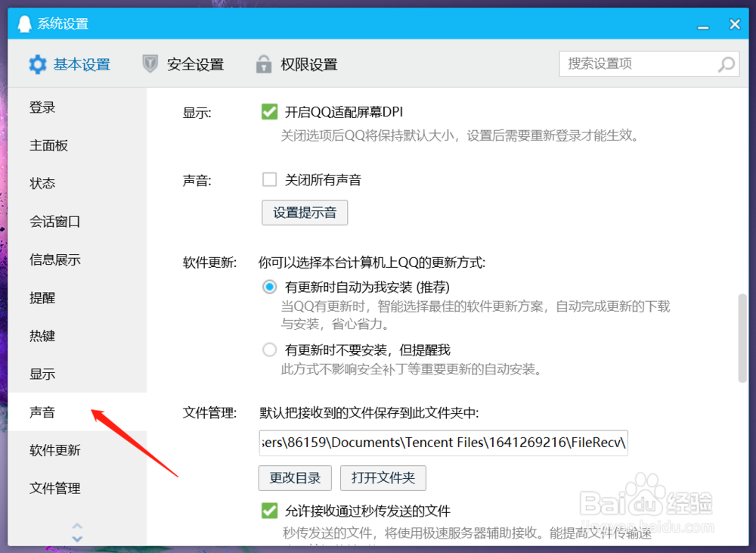
Task: Open 会话窗口 settings in the sidebar
Action: [x=77, y=222]
